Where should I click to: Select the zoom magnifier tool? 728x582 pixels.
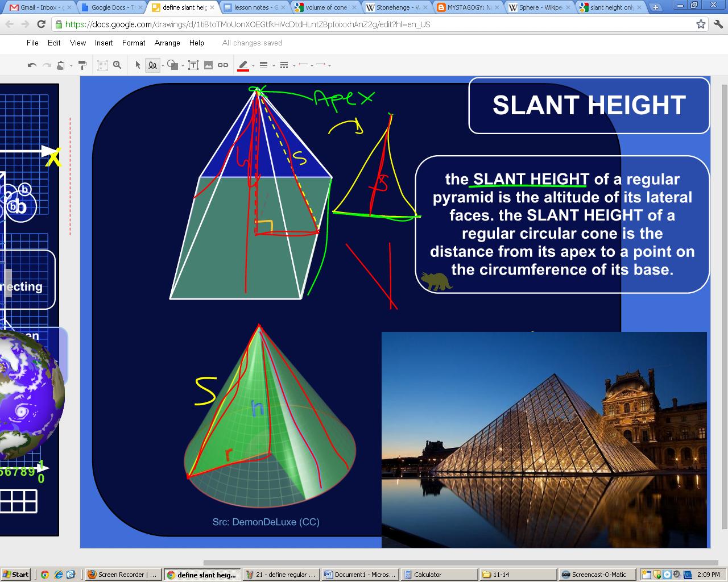[x=117, y=65]
